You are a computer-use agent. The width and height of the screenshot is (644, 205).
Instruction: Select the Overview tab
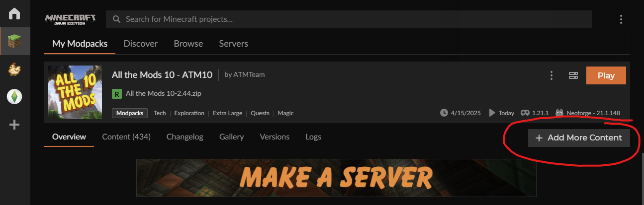(69, 137)
